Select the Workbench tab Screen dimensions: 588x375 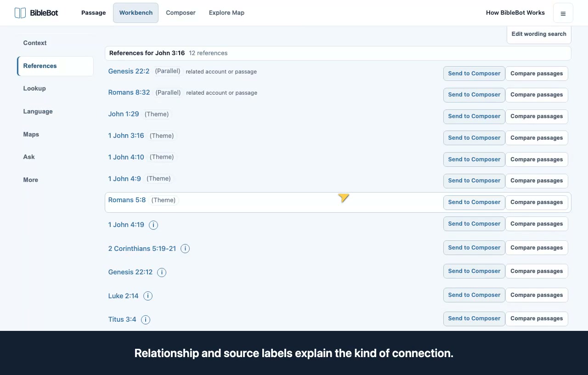(136, 13)
